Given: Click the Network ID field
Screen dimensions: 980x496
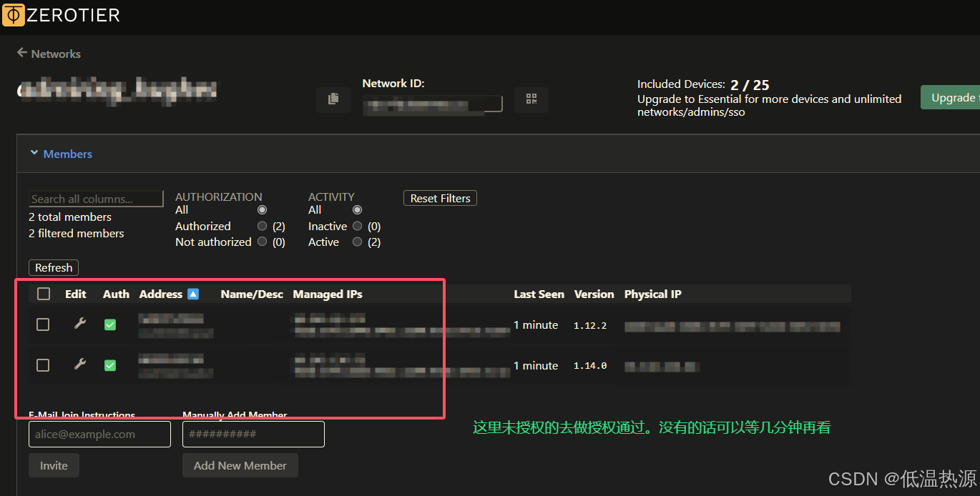Looking at the screenshot, I should coord(432,104).
